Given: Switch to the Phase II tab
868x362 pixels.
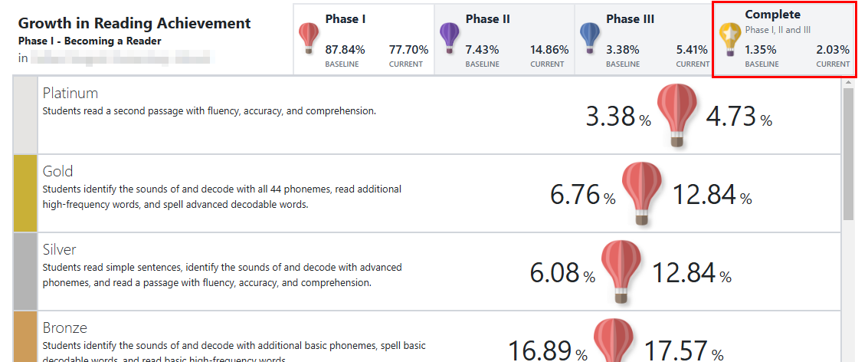Looking at the screenshot, I should point(504,39).
